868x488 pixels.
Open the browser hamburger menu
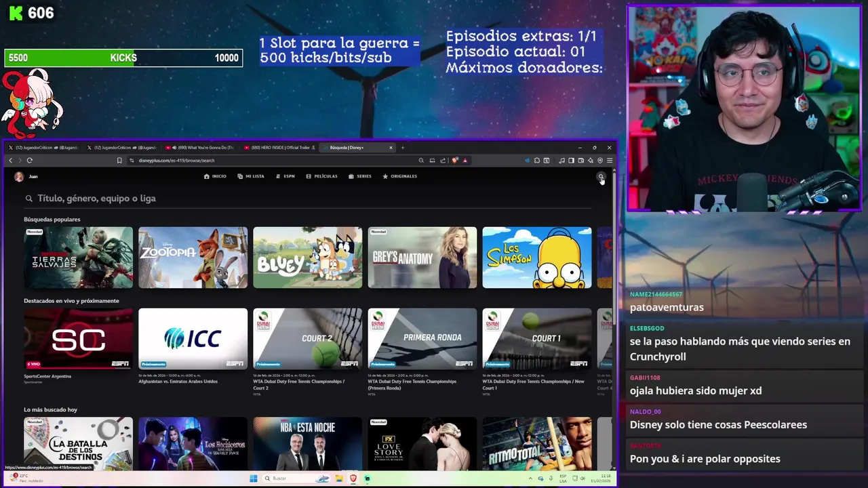[x=610, y=161]
